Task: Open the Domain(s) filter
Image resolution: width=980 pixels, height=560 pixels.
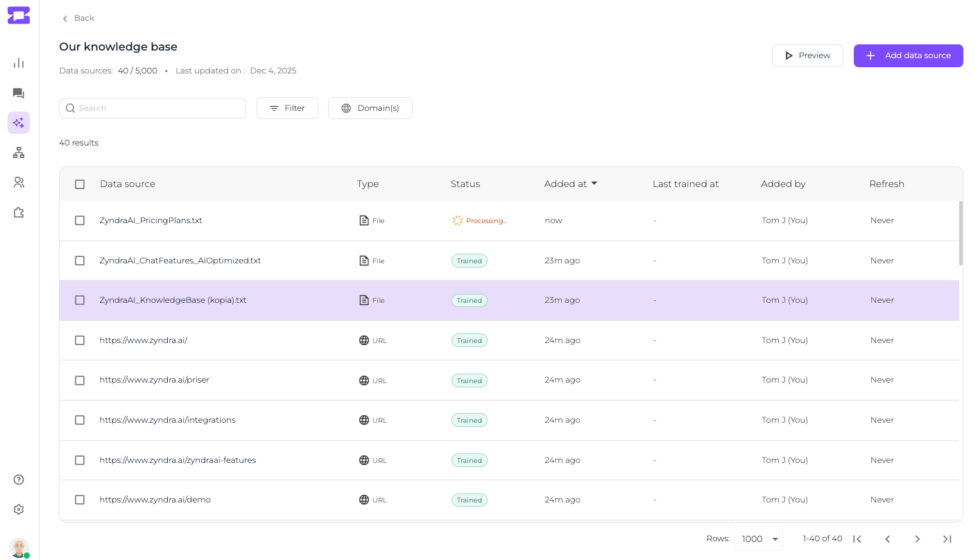Action: [x=370, y=108]
